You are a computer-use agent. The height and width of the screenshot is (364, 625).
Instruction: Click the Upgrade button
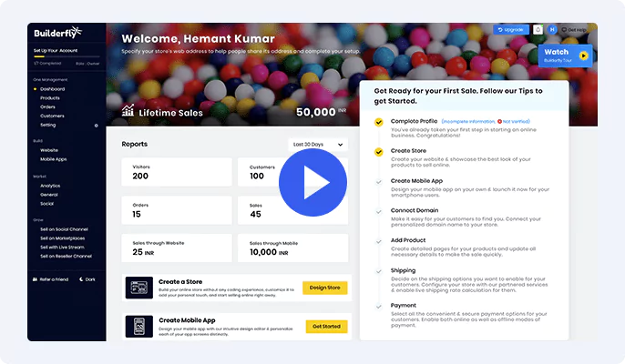coord(511,29)
